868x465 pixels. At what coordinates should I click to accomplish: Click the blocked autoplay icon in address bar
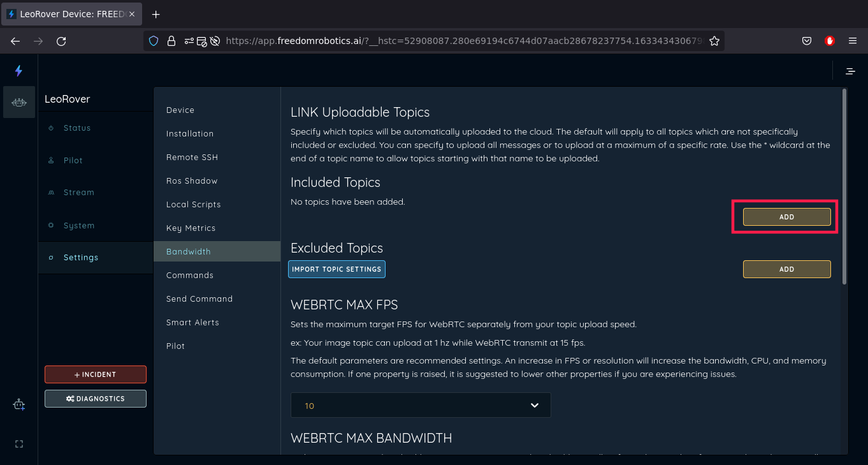coord(215,41)
